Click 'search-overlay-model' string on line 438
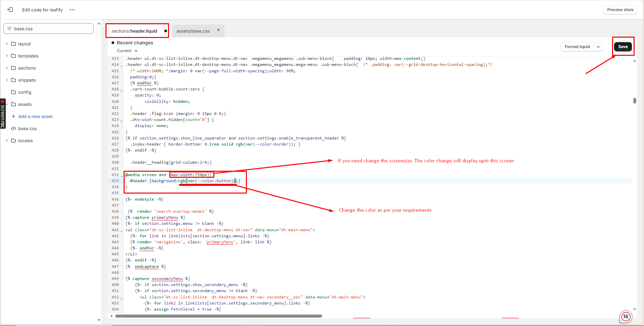The width and height of the screenshot is (644, 326). (x=180, y=211)
